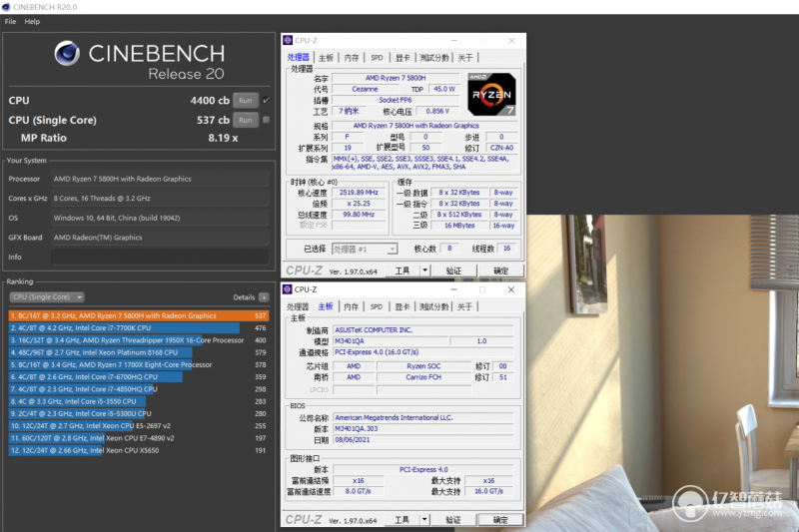Switch to SPD tab in upper CPU-Z
Screen dimensions: 799x532
coord(377,58)
